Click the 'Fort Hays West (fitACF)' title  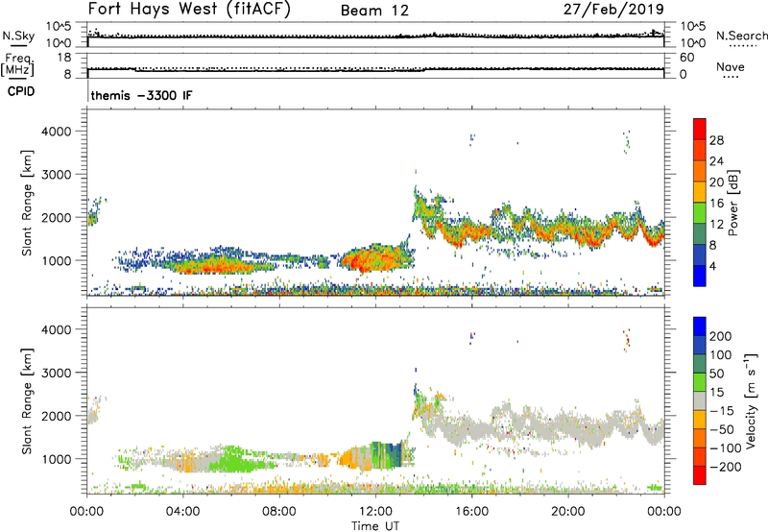(x=189, y=10)
